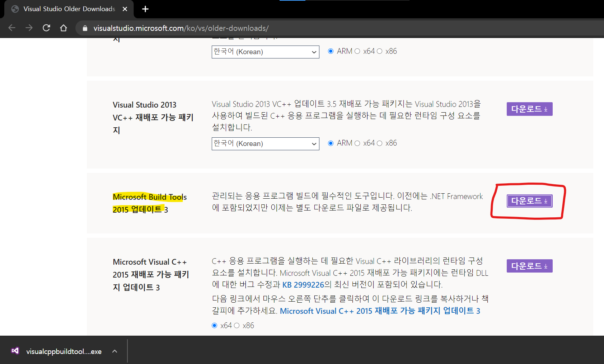Go to the home page icon
Screen dimensions: 604x364
[64, 28]
